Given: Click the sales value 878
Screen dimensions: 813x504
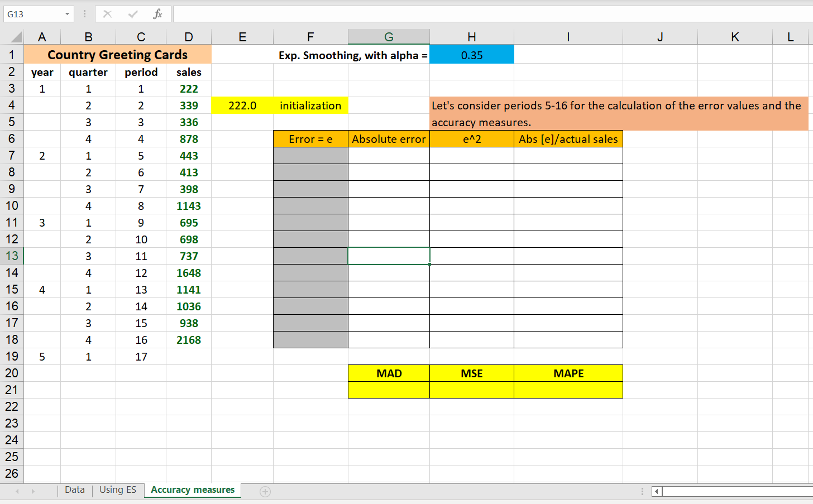Looking at the screenshot, I should pos(189,139).
